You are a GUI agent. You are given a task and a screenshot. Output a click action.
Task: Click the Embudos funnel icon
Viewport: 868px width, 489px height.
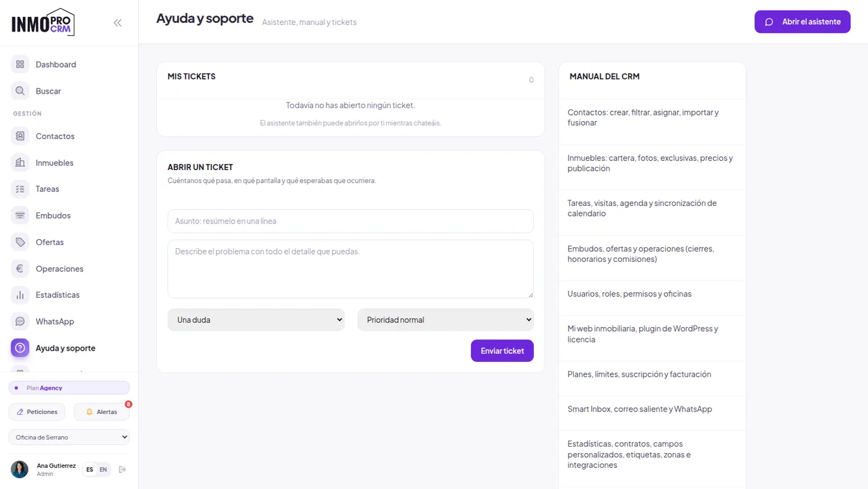pyautogui.click(x=20, y=215)
